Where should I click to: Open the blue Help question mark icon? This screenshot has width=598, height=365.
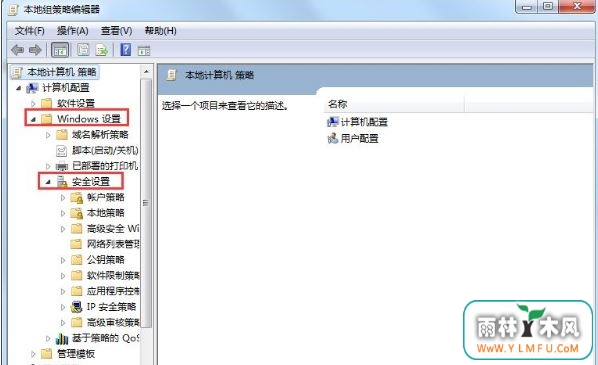(125, 50)
